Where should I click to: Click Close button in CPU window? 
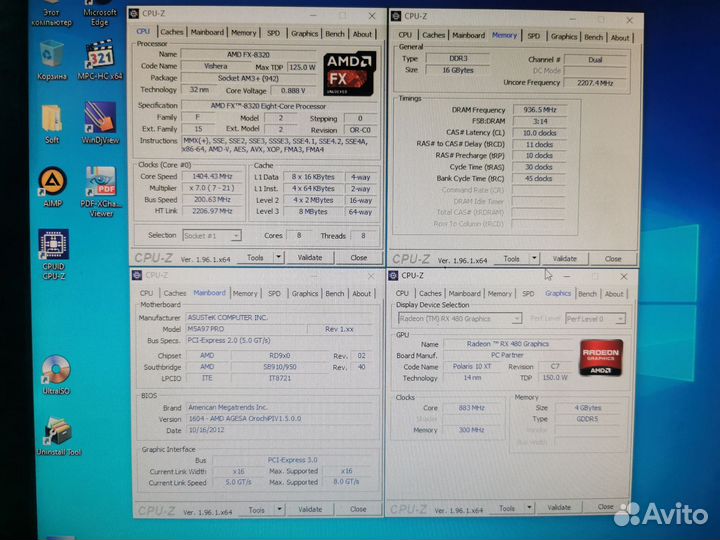point(359,258)
